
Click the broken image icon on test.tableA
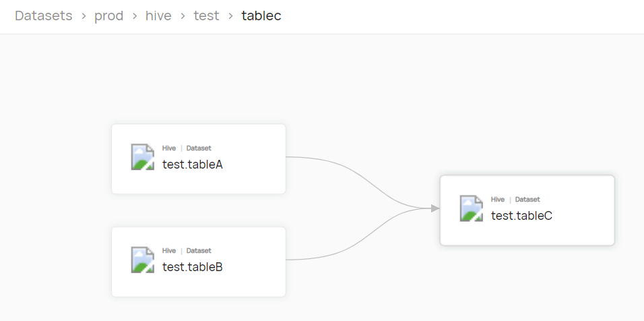click(x=143, y=157)
